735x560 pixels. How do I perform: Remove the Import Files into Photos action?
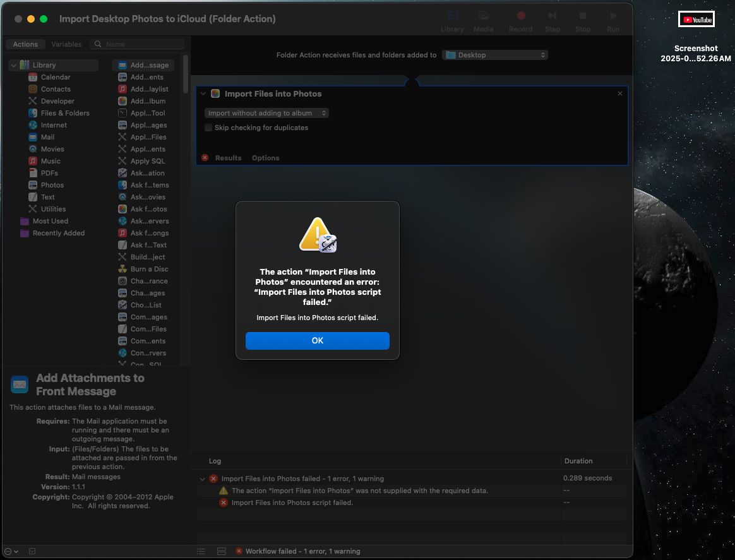pos(619,93)
